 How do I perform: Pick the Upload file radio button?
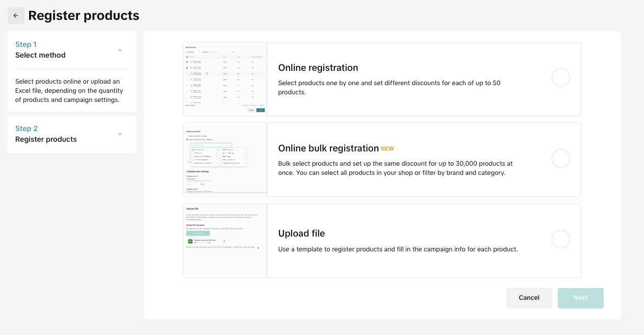click(x=560, y=239)
